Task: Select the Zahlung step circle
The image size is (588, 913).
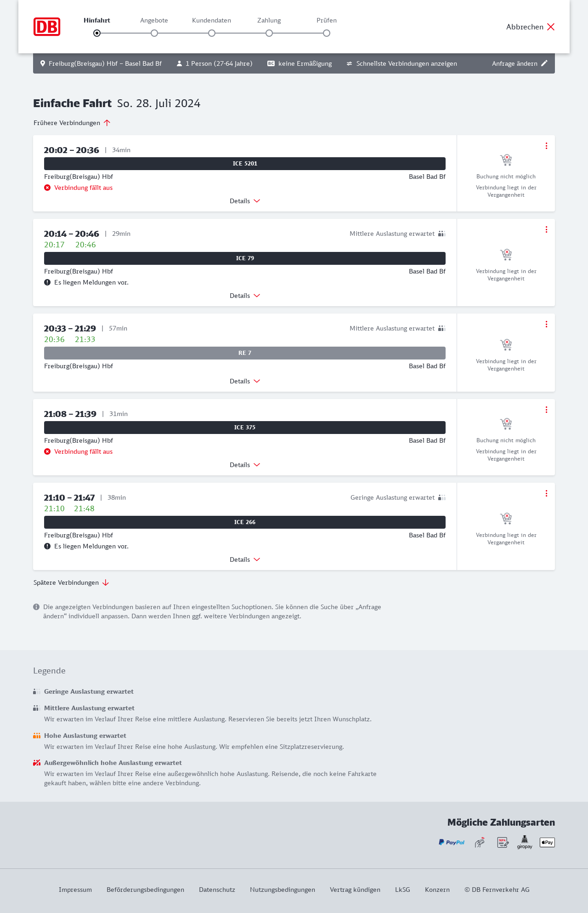Action: (x=269, y=33)
